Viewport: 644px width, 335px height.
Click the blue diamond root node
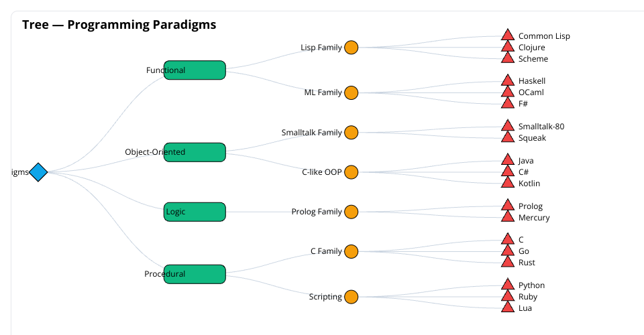38,172
